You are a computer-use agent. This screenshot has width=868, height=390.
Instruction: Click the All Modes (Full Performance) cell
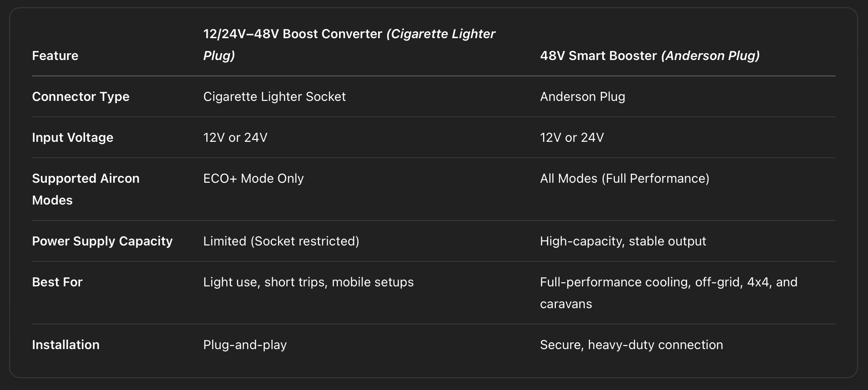624,178
